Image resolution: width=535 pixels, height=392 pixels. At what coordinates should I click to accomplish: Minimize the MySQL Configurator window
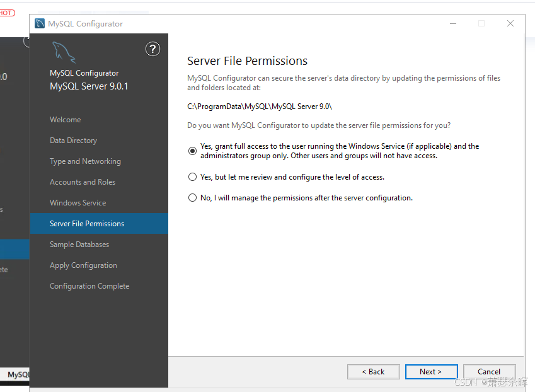click(452, 24)
